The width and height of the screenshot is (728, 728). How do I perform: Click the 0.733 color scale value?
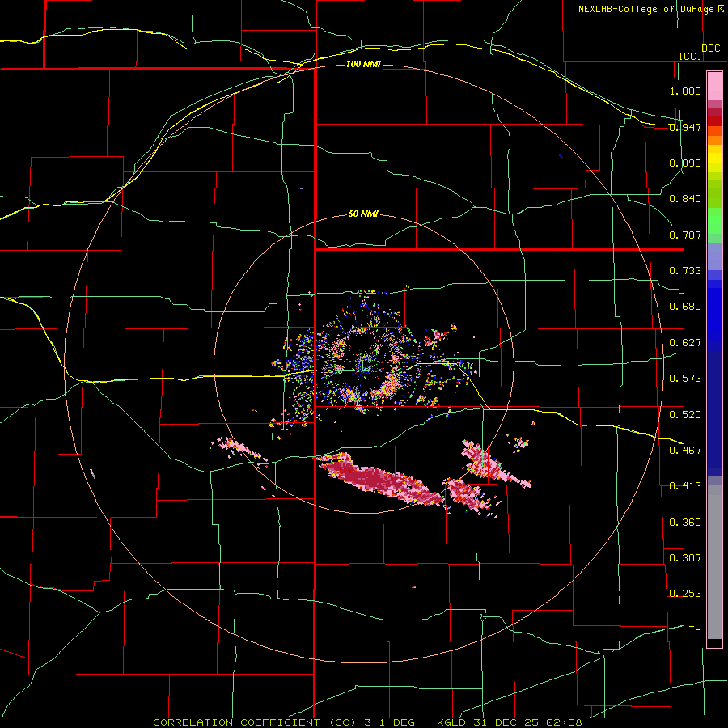coord(685,270)
